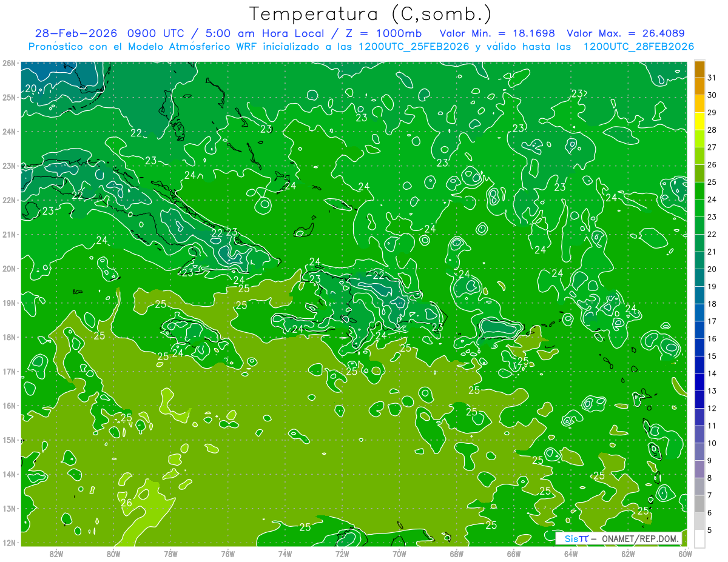Click the 15N latitude axis label

click(x=8, y=440)
